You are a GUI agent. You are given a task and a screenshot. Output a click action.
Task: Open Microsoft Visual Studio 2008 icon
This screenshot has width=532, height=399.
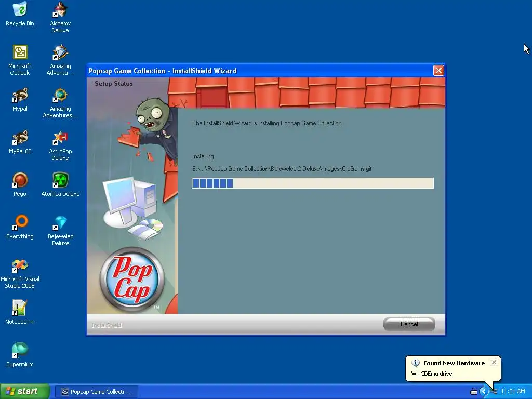(20, 273)
